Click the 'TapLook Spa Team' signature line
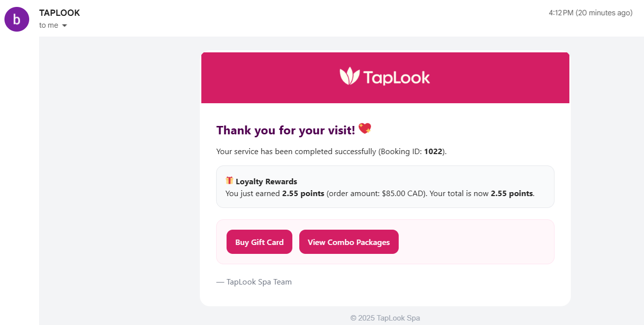This screenshot has height=325, width=644. (254, 282)
